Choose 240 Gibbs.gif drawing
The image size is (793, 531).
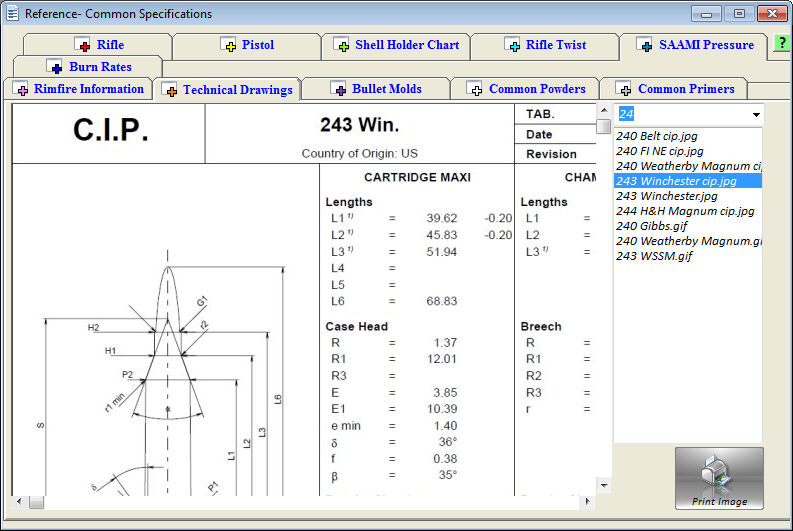(x=688, y=226)
